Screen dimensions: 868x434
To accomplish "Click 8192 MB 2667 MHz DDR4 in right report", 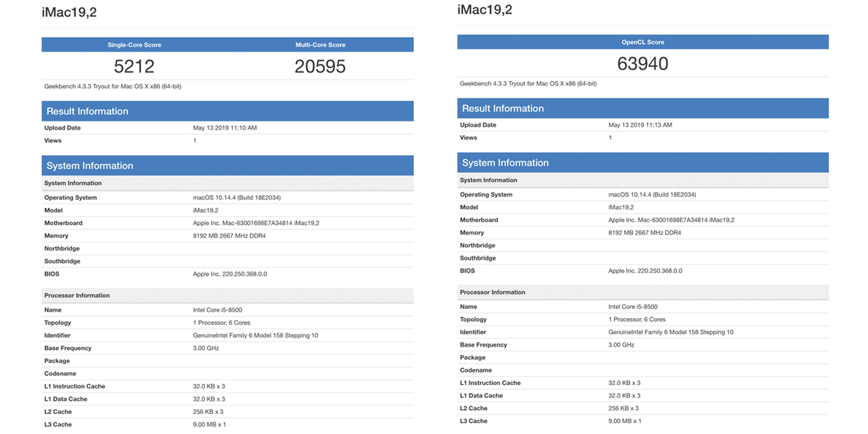I will (x=645, y=233).
